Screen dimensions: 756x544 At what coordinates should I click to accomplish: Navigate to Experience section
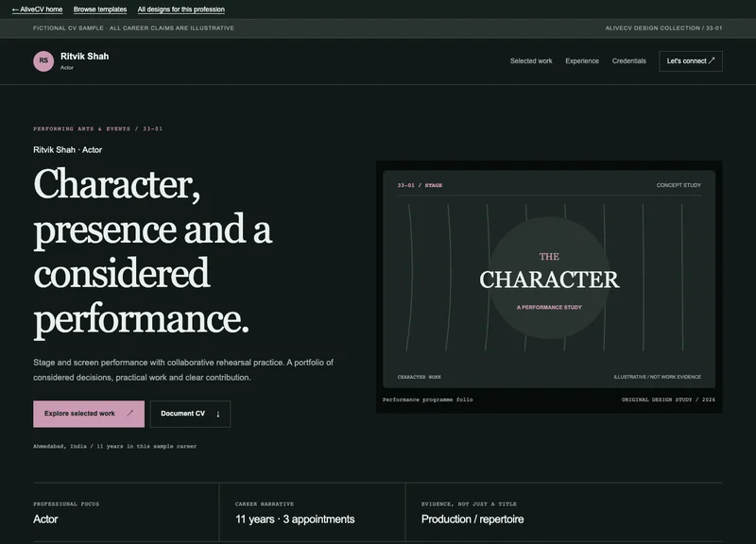pos(582,61)
